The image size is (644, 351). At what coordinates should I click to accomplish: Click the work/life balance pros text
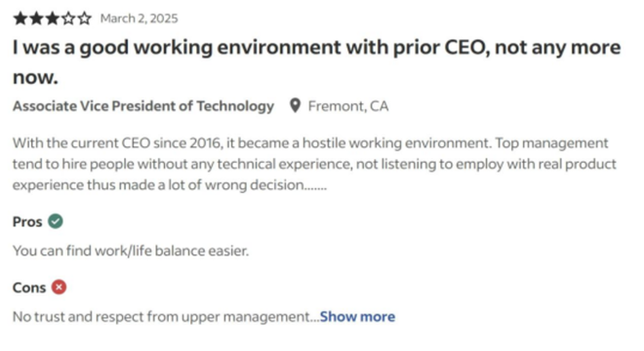[x=131, y=251]
